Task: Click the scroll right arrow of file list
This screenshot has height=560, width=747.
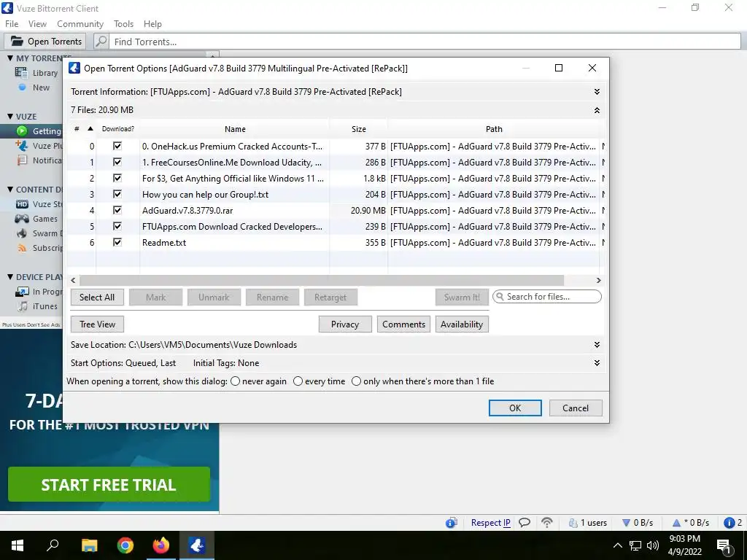Action: point(598,281)
